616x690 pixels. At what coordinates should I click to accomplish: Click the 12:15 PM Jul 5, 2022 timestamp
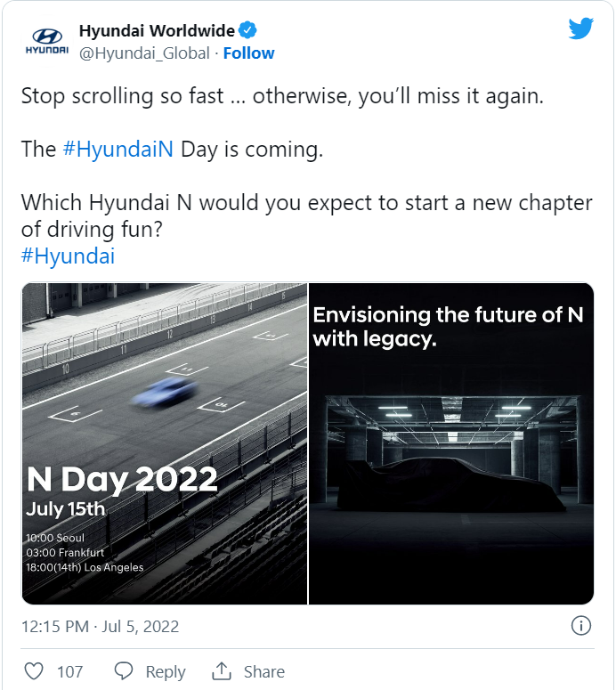[x=101, y=627]
